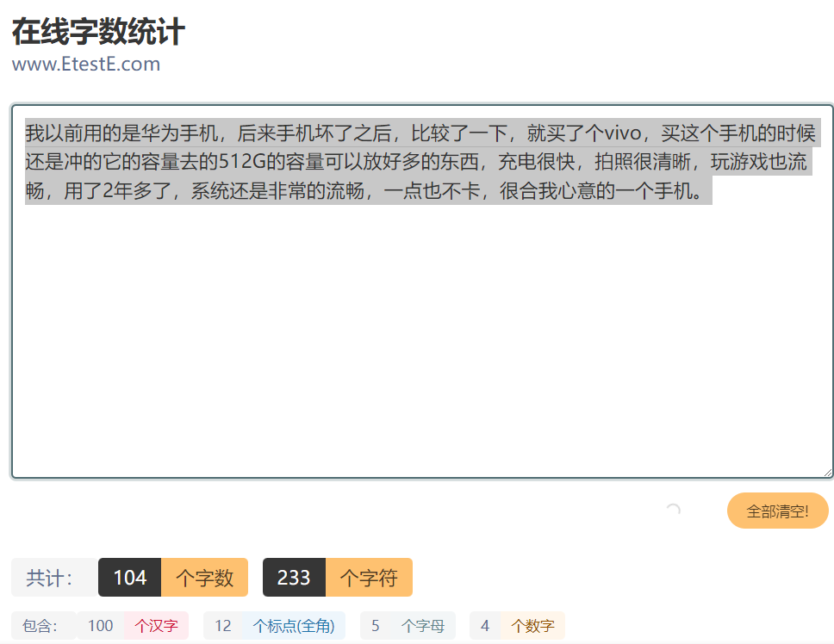Click the 个字数 label
Image resolution: width=834 pixels, height=644 pixels.
(x=205, y=578)
